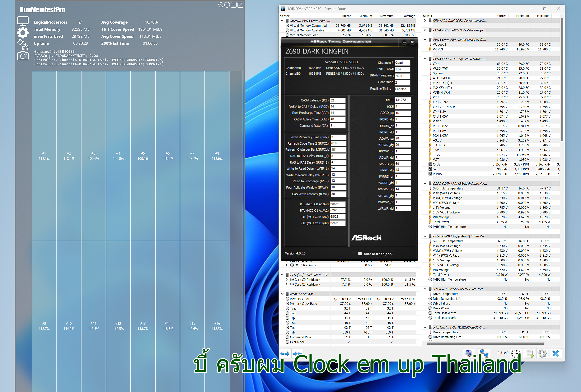Click HWiNFO reset clock icon
This screenshot has height=392, width=581.
point(516,353)
